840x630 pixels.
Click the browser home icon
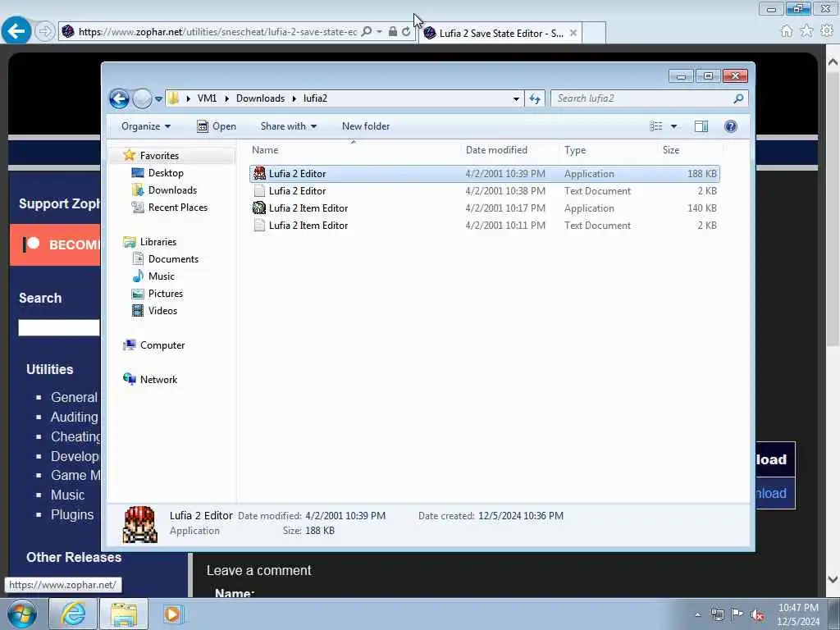coord(787,32)
